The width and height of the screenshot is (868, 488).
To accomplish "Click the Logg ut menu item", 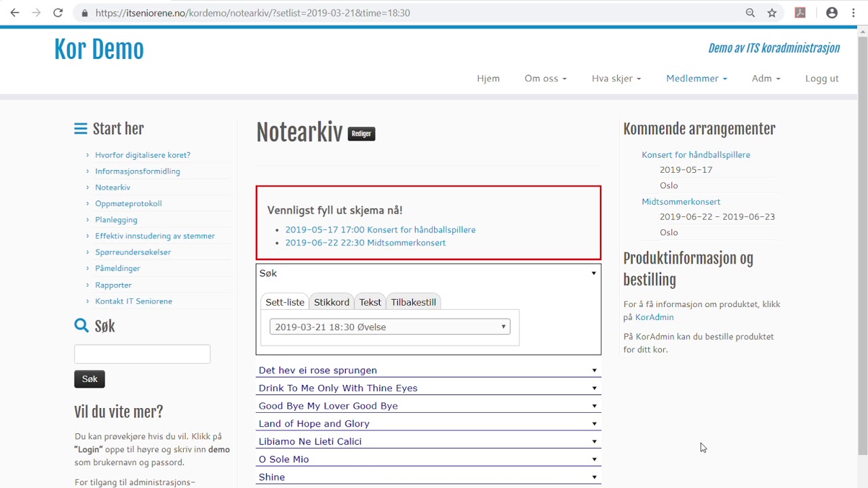I will click(822, 79).
